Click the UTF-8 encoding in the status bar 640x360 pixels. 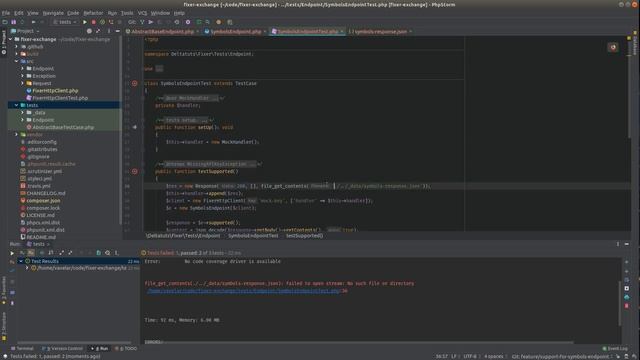tap(469, 356)
